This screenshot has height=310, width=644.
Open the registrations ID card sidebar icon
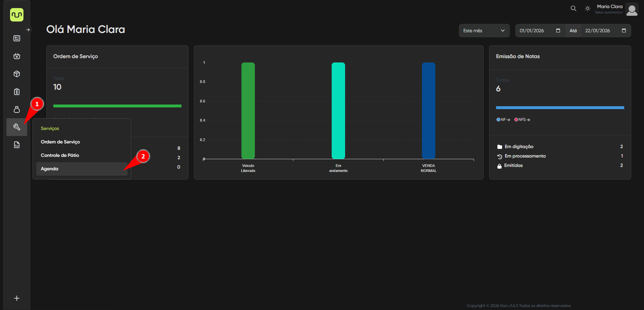coord(17,38)
